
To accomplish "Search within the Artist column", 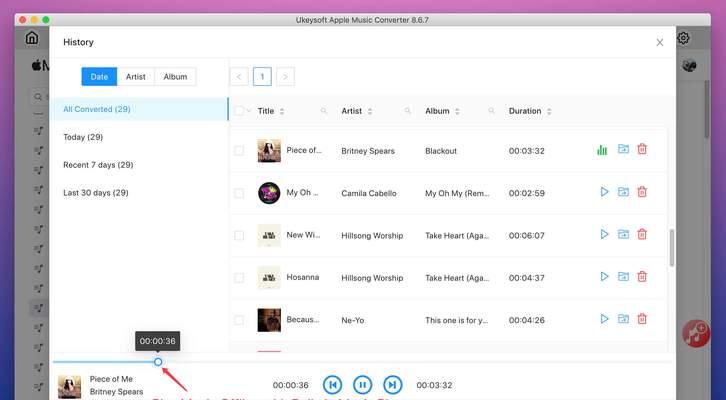I will point(407,111).
